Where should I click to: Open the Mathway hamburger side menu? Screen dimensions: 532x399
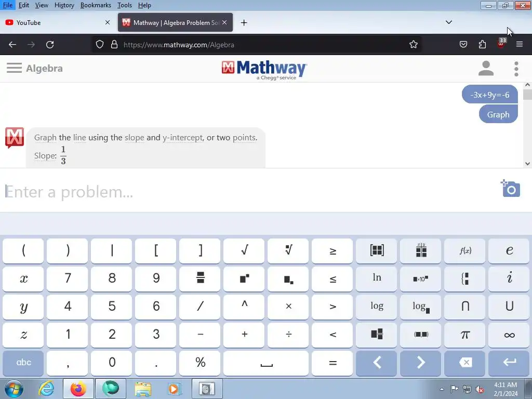point(14,68)
